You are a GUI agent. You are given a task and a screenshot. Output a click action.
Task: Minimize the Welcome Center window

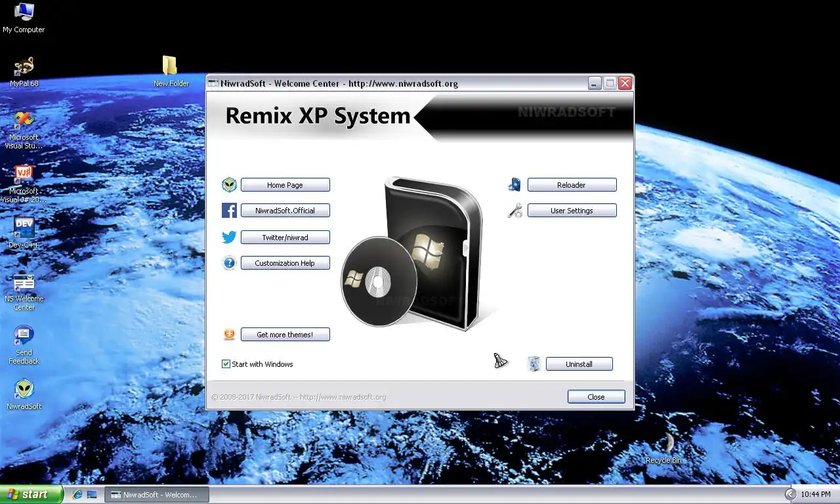[595, 83]
